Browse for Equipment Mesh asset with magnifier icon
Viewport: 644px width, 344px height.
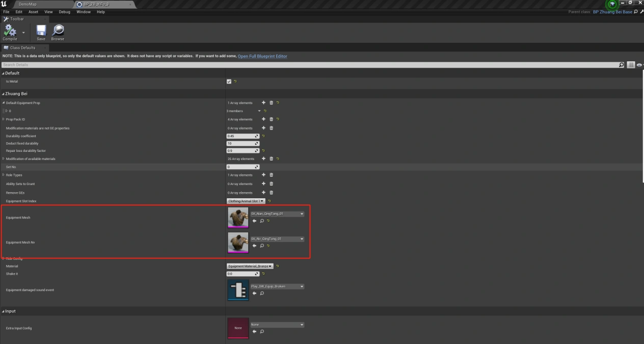[261, 221]
